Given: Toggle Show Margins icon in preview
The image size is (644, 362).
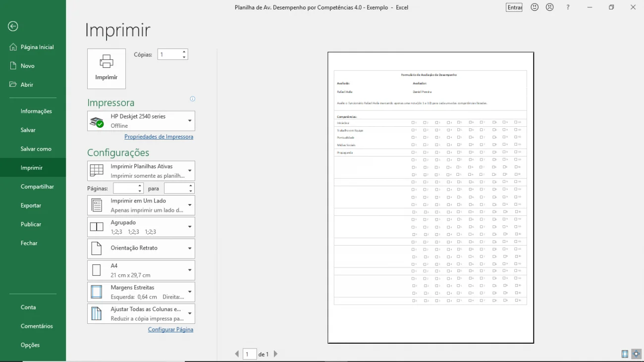Looking at the screenshot, I should [x=625, y=354].
